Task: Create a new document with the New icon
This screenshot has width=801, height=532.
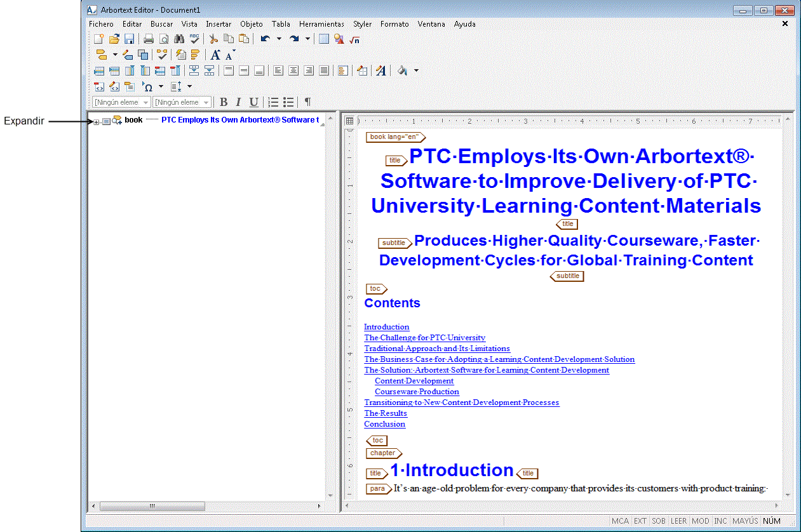Action: coord(99,39)
